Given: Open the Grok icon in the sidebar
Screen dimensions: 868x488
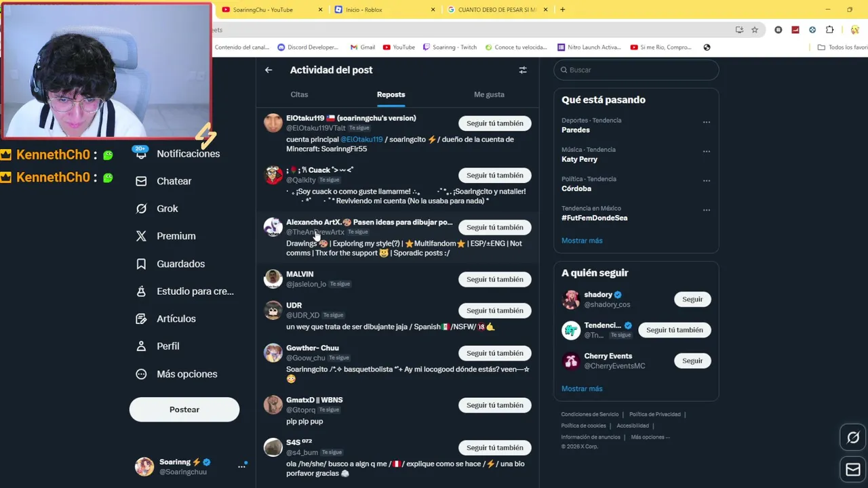Looking at the screenshot, I should pyautogui.click(x=141, y=209).
